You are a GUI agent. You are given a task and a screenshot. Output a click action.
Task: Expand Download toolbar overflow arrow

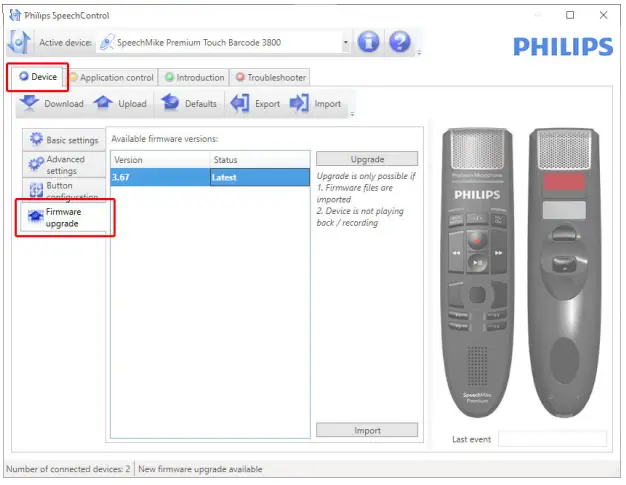click(x=352, y=114)
